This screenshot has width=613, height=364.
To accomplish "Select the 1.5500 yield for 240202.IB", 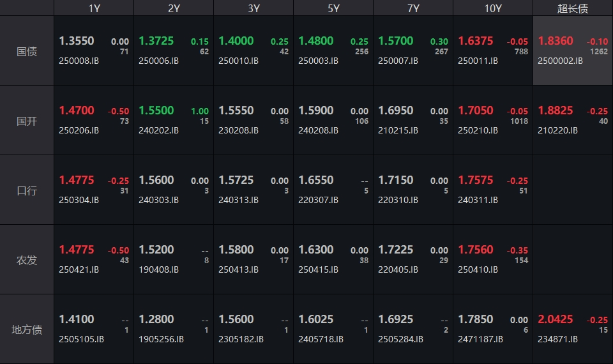I will [156, 110].
